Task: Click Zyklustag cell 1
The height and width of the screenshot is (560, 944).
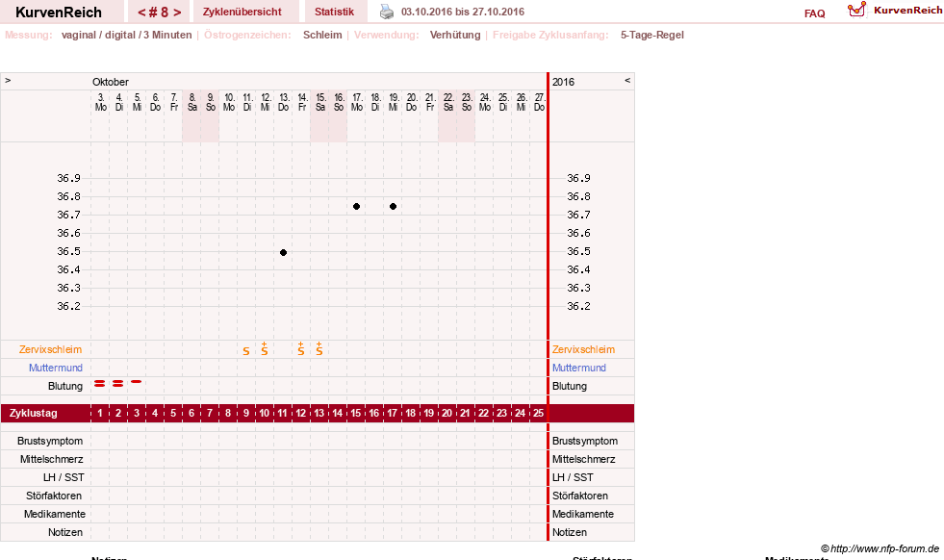Action: [x=100, y=413]
